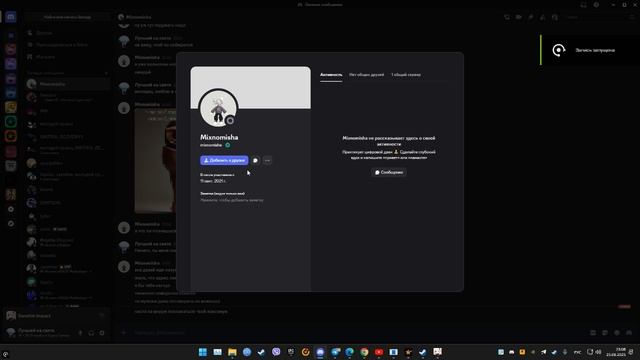Image resolution: width=640 pixels, height=360 pixels.
Task: Start a voice call from the chat header
Action: pyautogui.click(x=507, y=17)
